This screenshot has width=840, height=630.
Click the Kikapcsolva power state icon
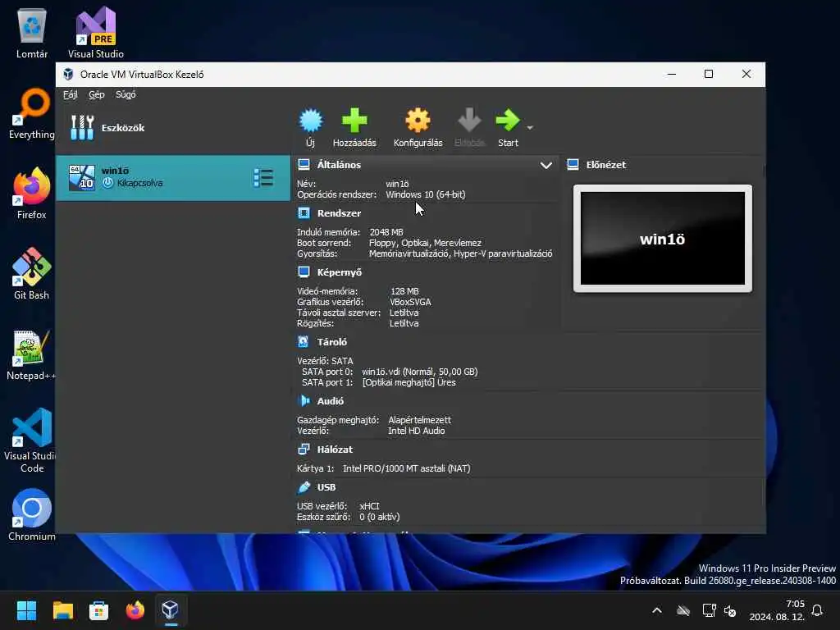107,183
